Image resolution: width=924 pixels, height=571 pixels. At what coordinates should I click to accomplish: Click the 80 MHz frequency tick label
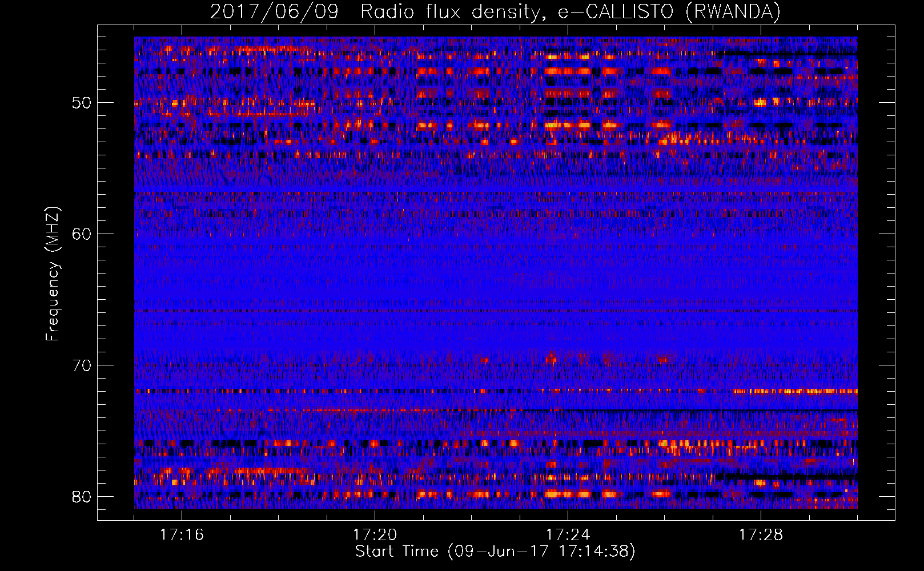point(82,497)
